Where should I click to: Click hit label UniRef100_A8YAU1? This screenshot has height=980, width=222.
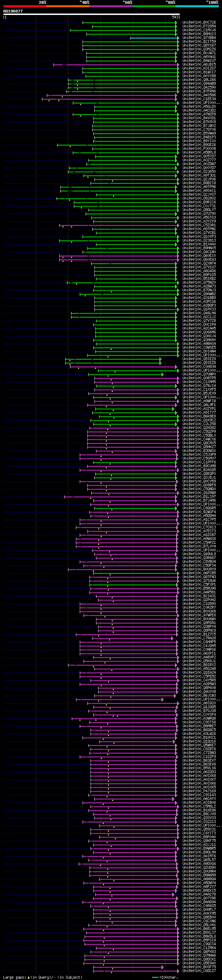pyautogui.click(x=199, y=57)
